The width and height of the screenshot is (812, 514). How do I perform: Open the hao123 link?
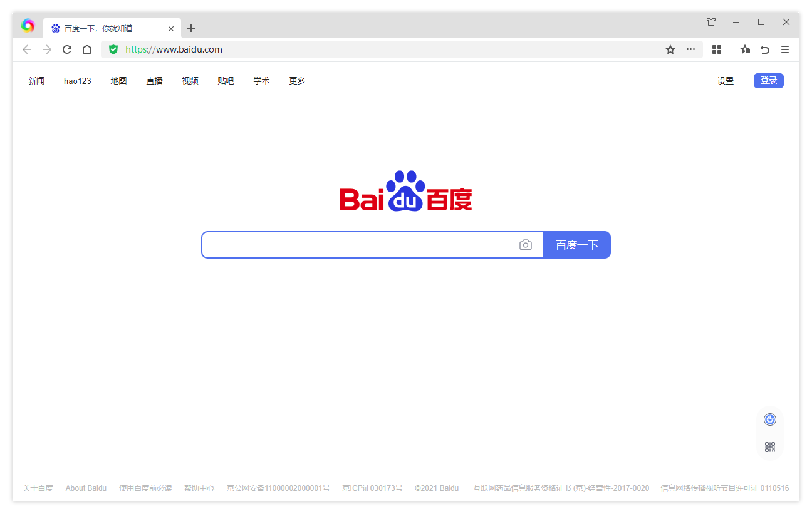pyautogui.click(x=78, y=81)
